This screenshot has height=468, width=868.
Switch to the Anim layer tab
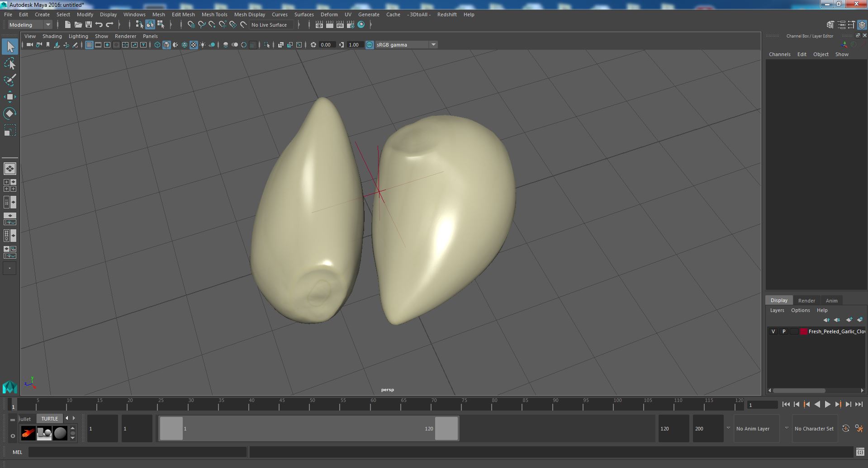(x=831, y=301)
